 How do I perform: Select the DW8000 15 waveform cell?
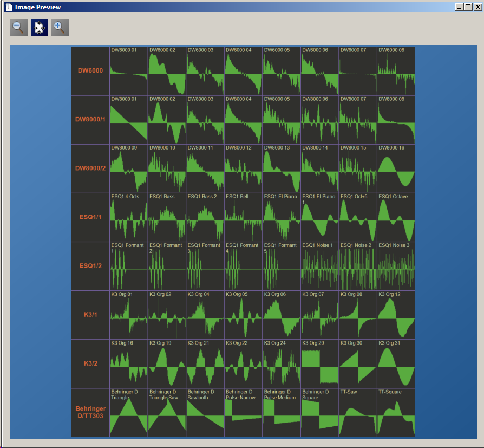point(358,168)
